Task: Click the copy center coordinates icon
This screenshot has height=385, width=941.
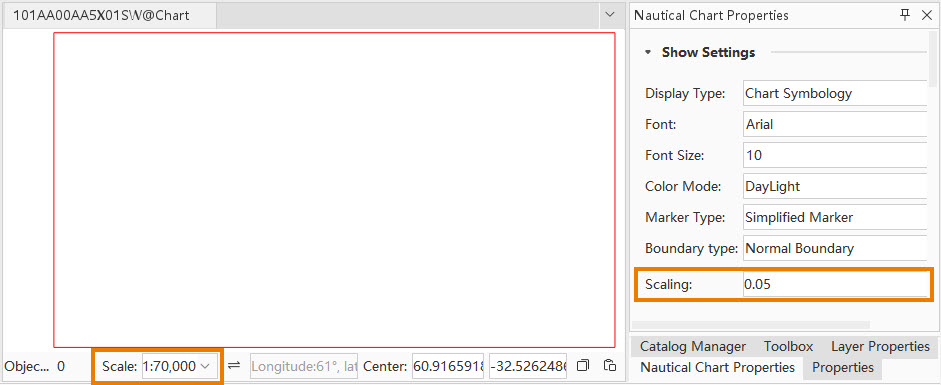Action: click(583, 365)
